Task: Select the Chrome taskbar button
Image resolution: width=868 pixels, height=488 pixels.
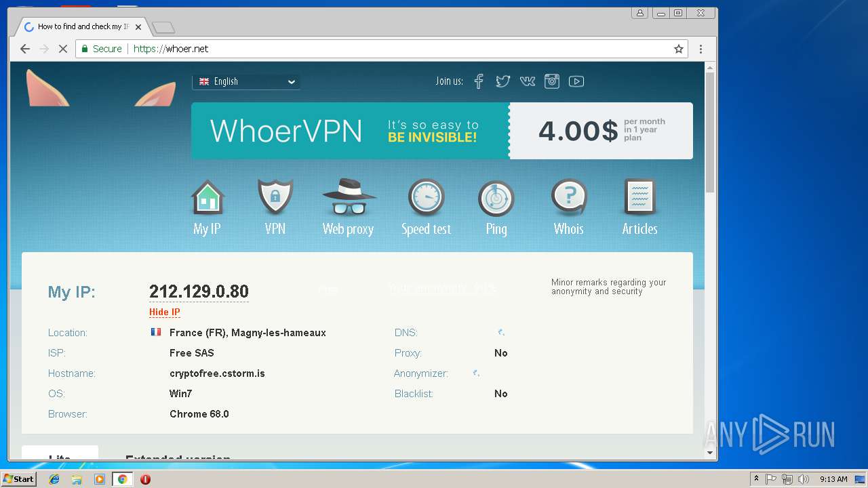Action: pos(123,479)
